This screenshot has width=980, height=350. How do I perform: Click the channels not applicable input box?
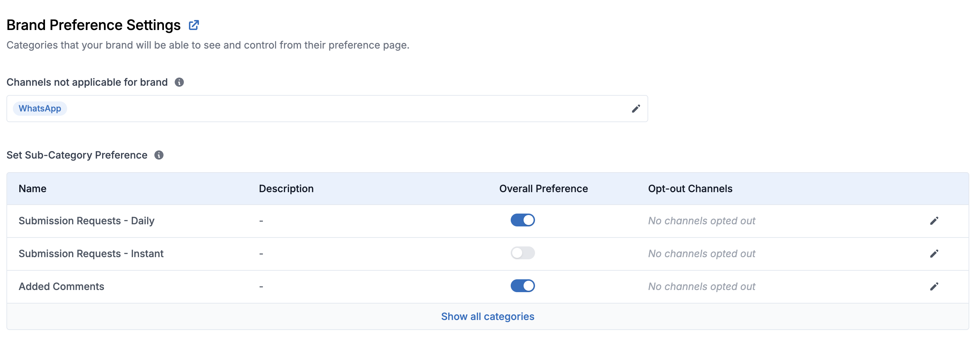pyautogui.click(x=327, y=109)
